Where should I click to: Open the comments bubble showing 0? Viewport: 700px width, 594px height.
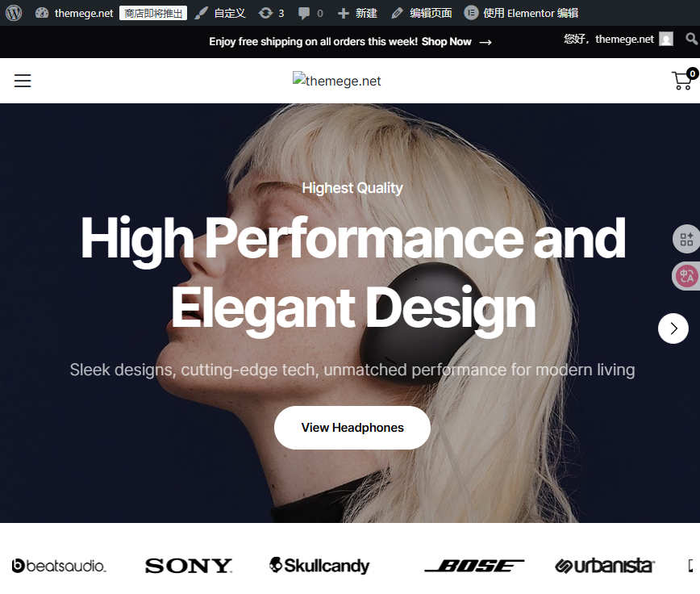pos(310,14)
